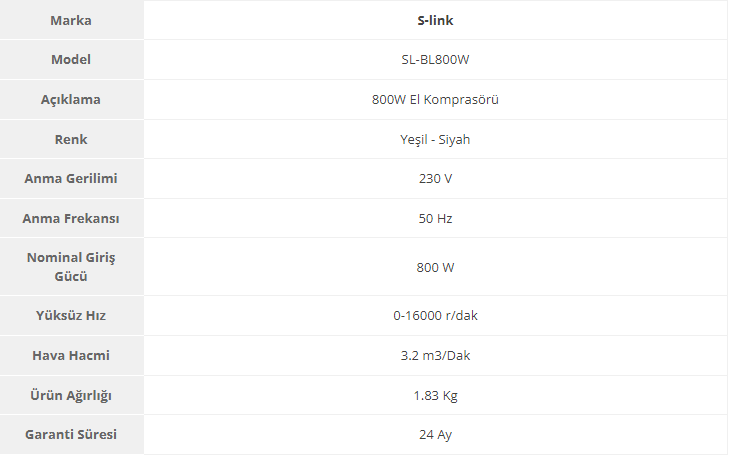The height and width of the screenshot is (455, 729).
Task: Select the Marka label cell
Action: pyautogui.click(x=71, y=20)
